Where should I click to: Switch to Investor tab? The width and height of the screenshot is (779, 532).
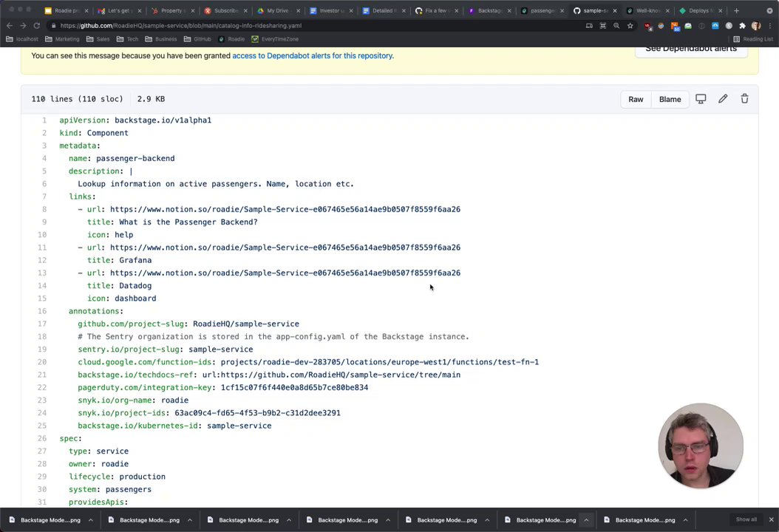(x=330, y=10)
